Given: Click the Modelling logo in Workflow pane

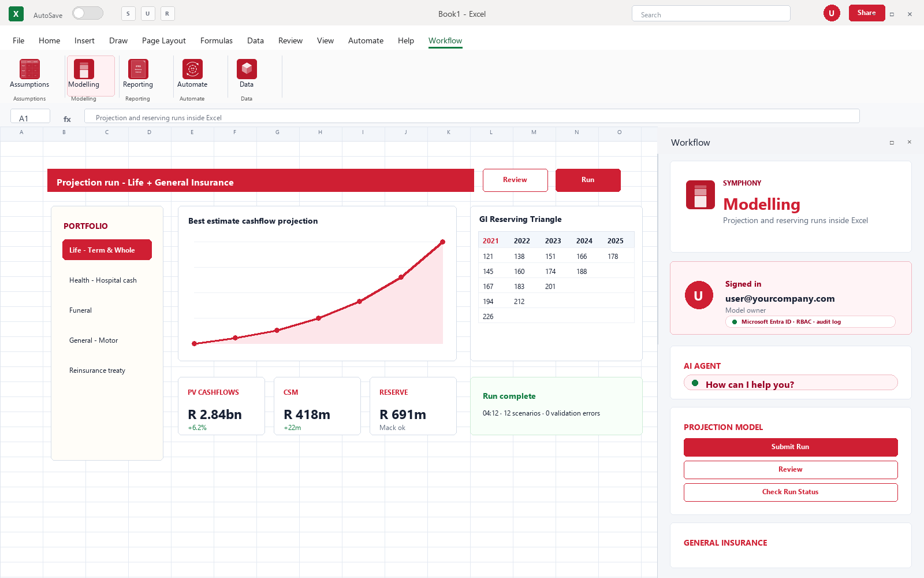Looking at the screenshot, I should 701,195.
